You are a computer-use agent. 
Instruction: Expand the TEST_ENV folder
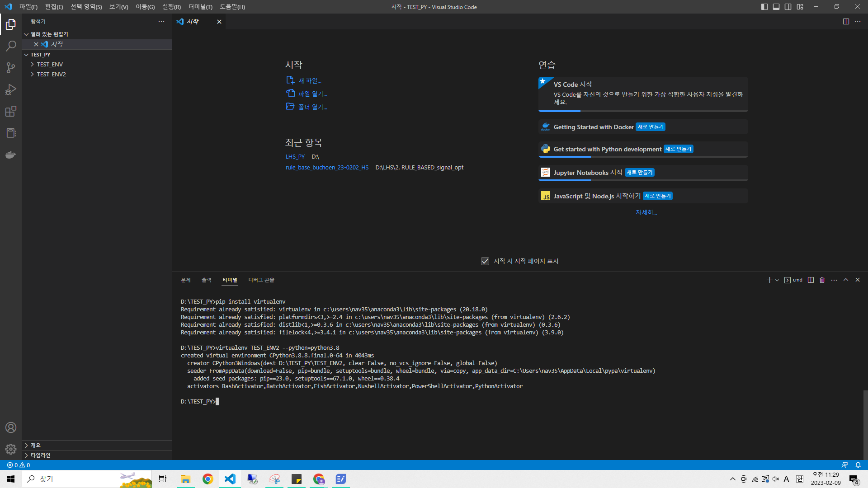click(x=50, y=64)
